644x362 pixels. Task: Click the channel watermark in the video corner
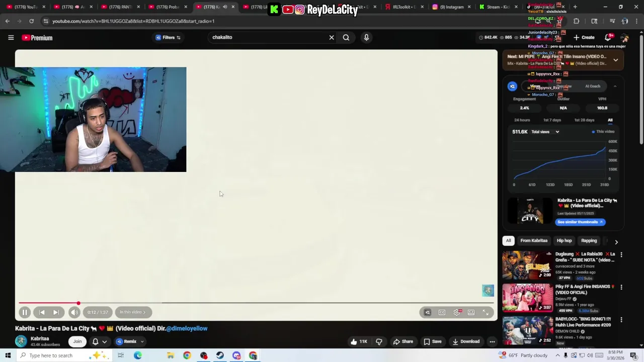coord(488,291)
